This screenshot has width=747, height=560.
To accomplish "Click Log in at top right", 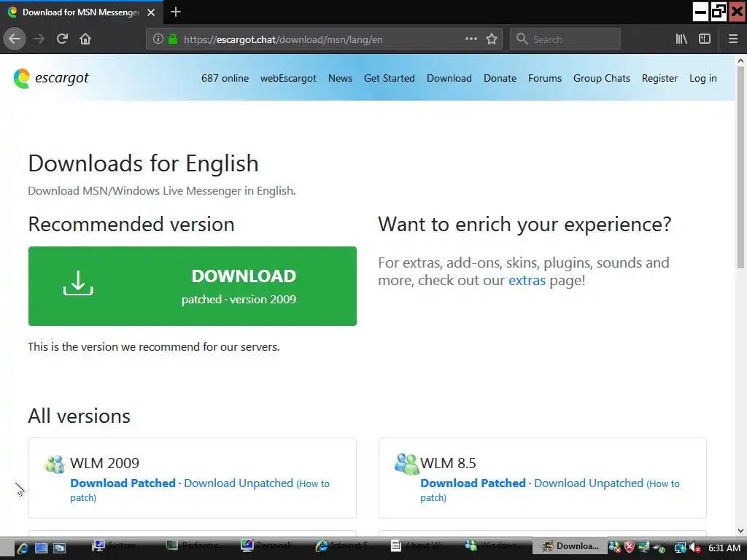I will pyautogui.click(x=703, y=78).
